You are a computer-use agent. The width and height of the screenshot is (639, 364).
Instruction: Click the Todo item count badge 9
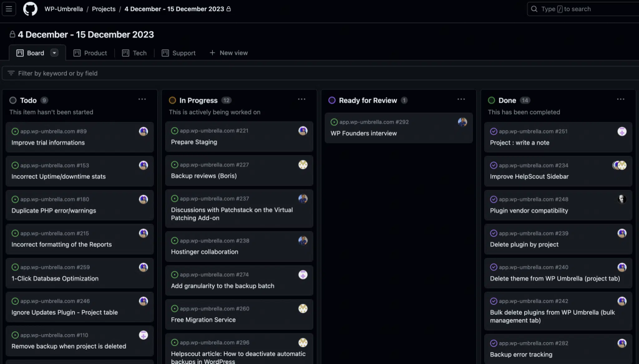pyautogui.click(x=44, y=100)
